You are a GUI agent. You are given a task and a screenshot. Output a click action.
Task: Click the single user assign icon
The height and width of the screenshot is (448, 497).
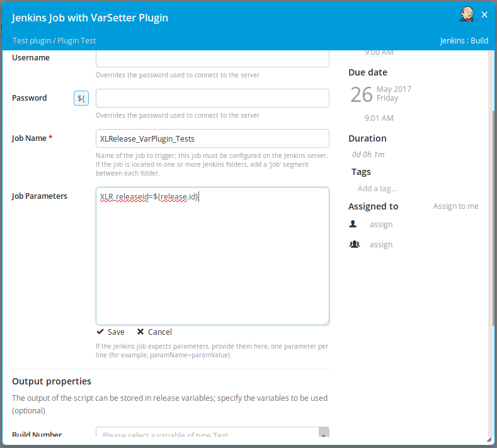353,224
